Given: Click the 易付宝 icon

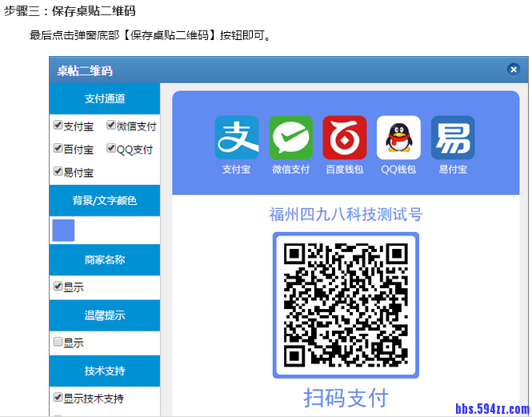Looking at the screenshot, I should (453, 138).
